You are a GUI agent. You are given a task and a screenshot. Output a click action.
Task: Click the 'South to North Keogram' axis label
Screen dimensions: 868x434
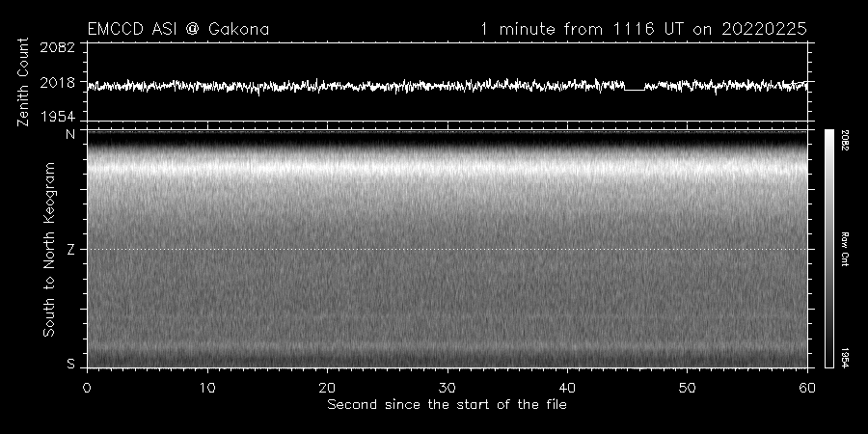(x=49, y=249)
